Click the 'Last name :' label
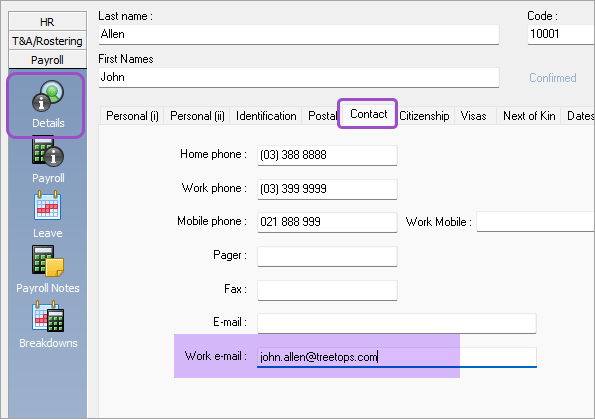 click(x=125, y=16)
